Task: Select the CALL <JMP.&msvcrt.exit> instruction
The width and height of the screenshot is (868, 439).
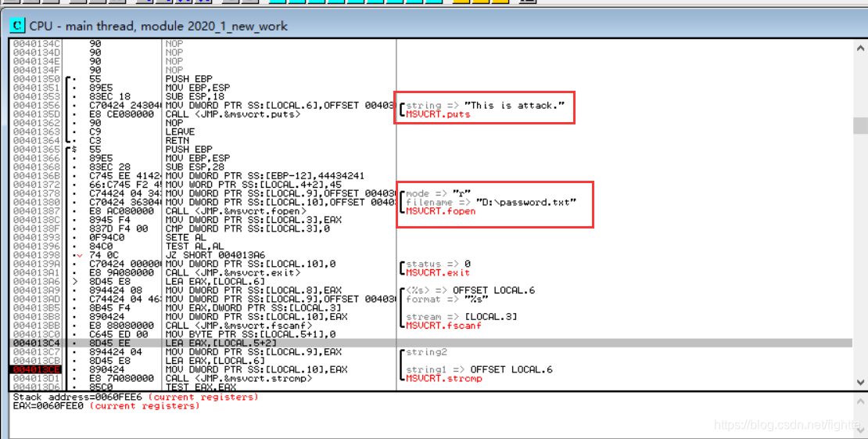Action: click(233, 272)
